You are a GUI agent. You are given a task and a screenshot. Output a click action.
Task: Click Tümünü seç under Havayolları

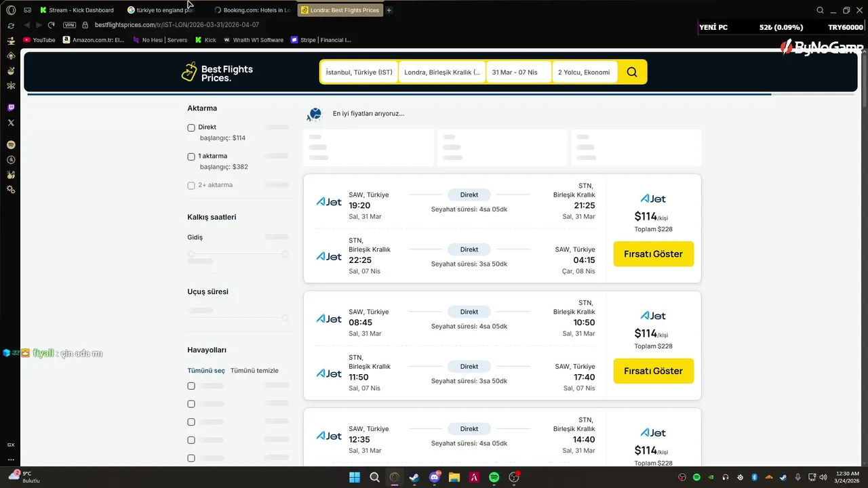click(206, 371)
